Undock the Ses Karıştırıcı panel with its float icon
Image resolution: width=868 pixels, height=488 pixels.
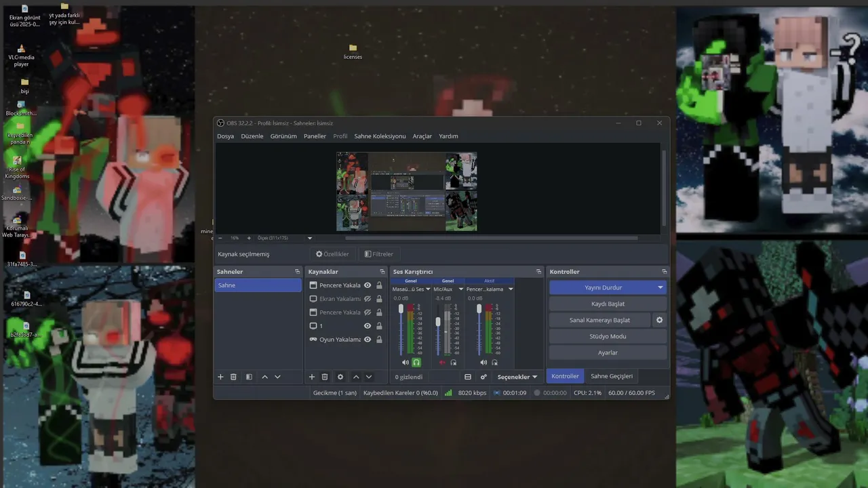click(538, 272)
